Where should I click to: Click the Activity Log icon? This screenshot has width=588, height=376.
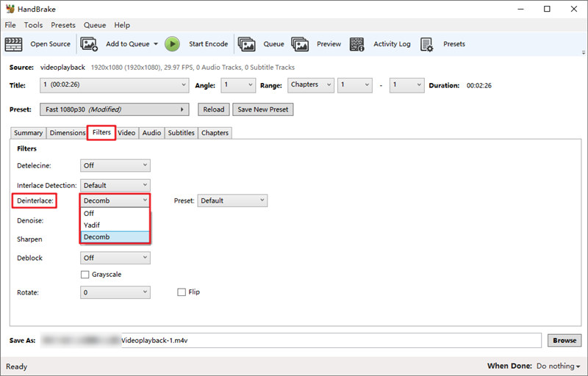tap(356, 44)
